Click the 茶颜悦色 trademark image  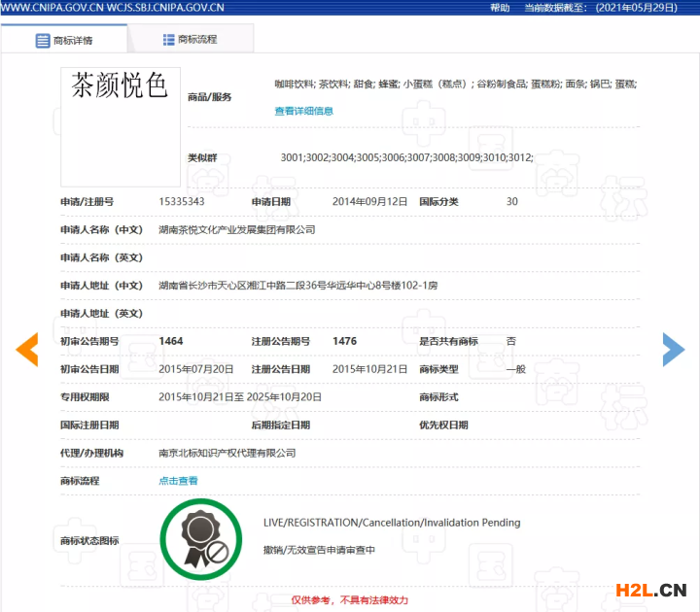120,127
